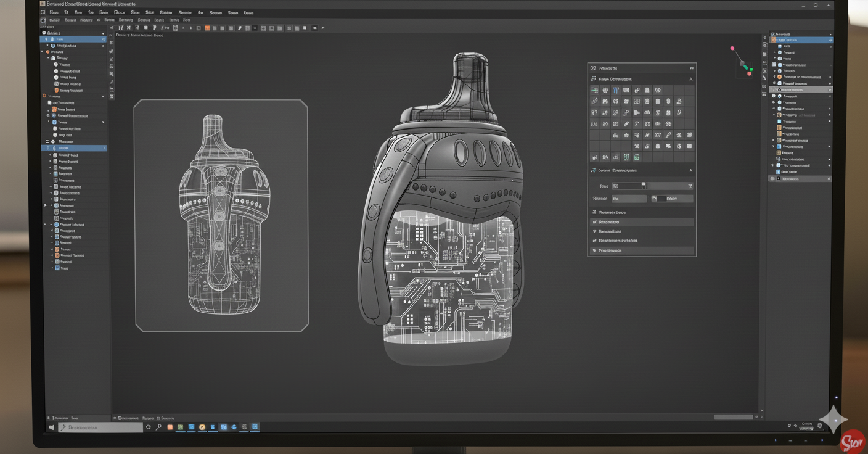Select the blue T-shaped tool in the tool grid
The height and width of the screenshot is (454, 868).
[615, 90]
